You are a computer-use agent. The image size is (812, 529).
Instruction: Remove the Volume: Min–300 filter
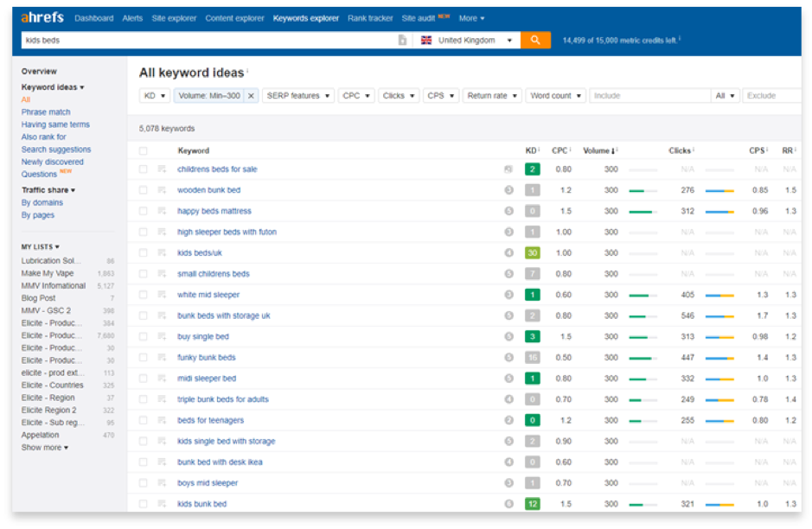pos(251,96)
